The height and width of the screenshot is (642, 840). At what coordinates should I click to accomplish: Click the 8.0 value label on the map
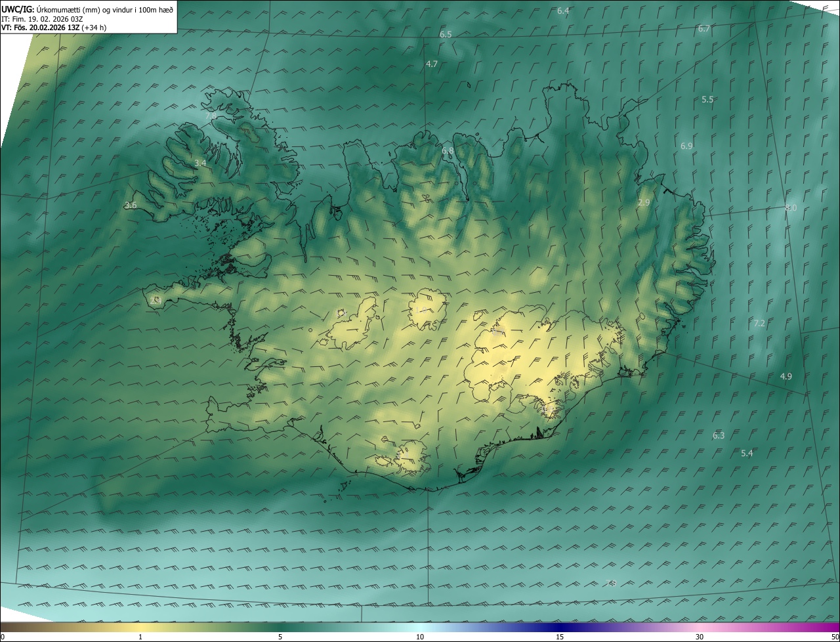coord(791,207)
